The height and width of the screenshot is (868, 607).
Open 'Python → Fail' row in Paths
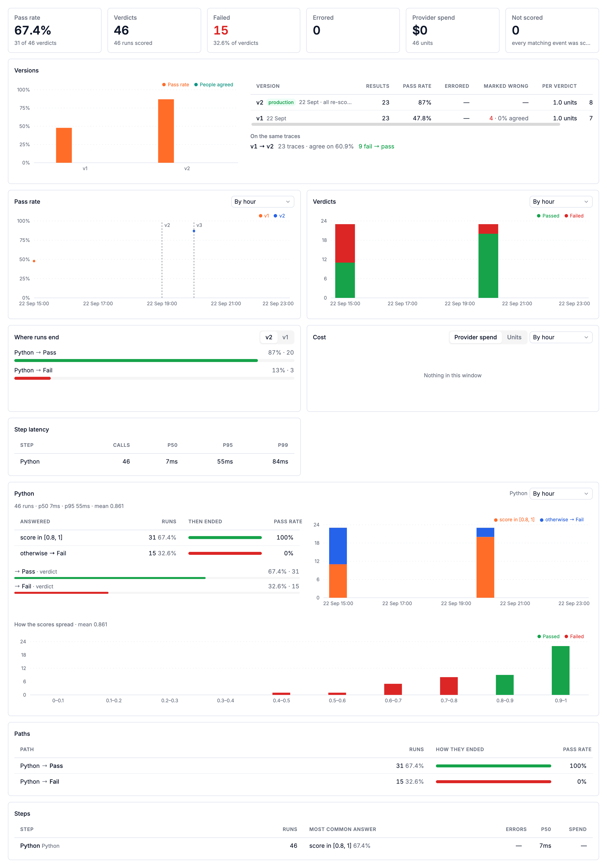click(303, 781)
